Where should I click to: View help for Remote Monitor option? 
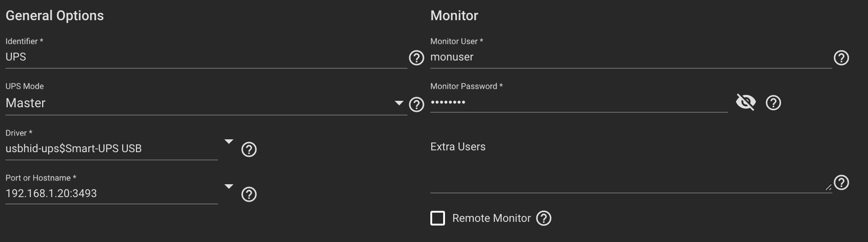(543, 218)
